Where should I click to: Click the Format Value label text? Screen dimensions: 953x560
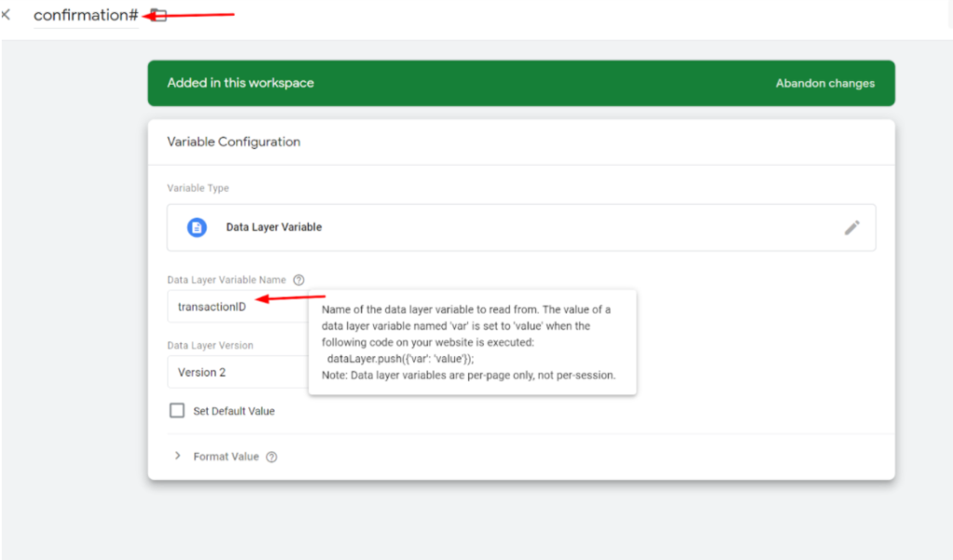point(226,457)
